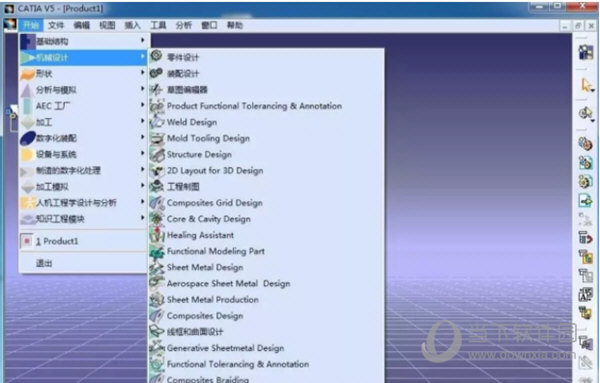Open the Composites Design workbench icon

click(x=156, y=316)
